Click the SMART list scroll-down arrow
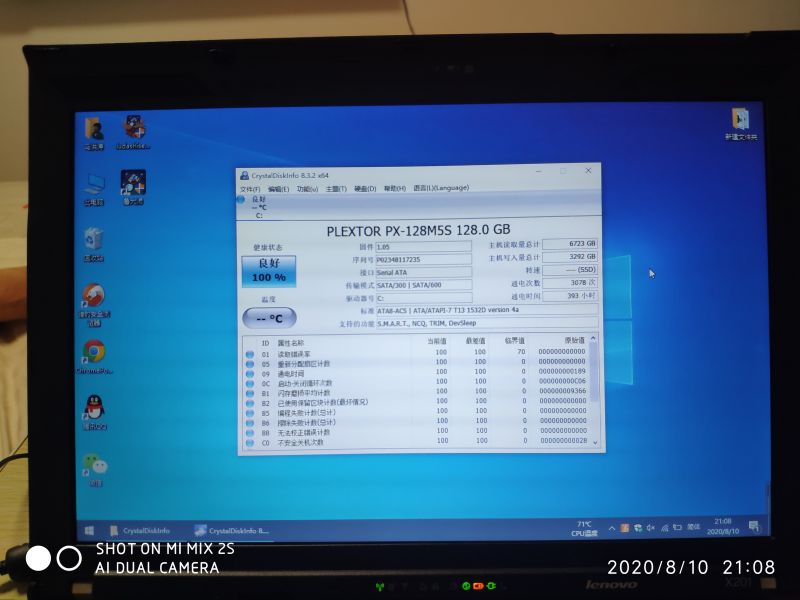 (x=595, y=442)
